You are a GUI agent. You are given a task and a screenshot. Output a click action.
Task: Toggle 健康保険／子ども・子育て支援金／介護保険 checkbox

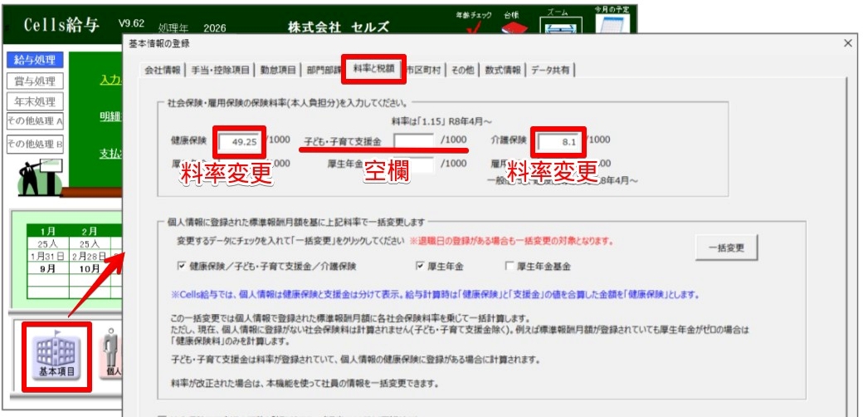click(x=182, y=267)
